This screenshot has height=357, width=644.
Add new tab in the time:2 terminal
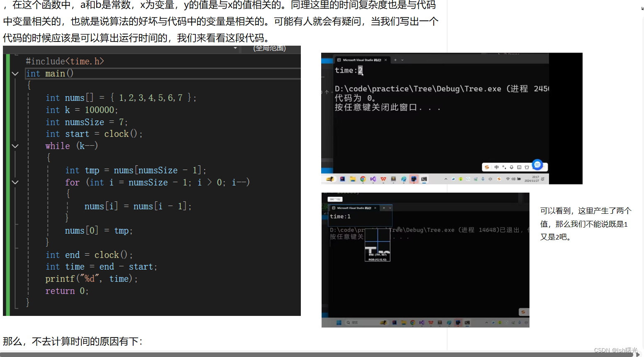[x=395, y=60]
